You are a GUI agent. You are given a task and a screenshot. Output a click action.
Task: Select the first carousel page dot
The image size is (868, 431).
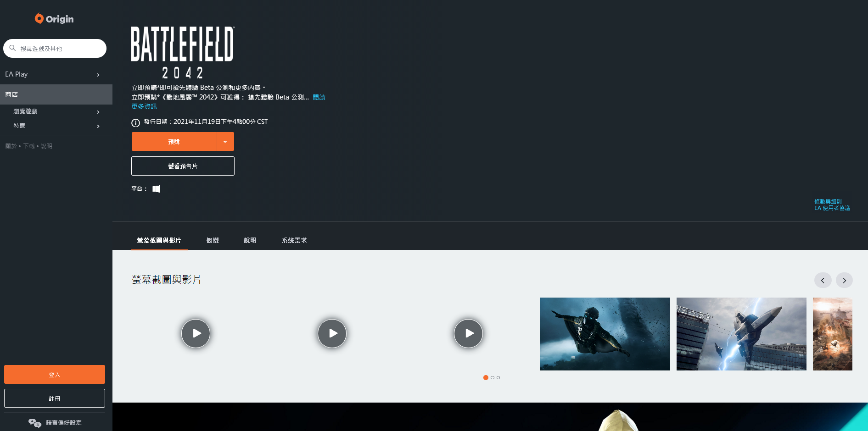tap(486, 378)
